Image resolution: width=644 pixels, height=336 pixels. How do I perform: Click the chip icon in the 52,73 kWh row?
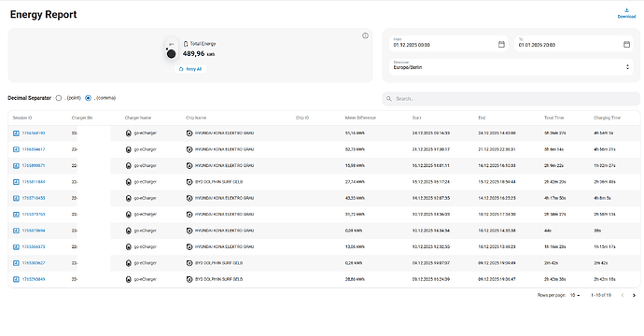[x=189, y=149]
